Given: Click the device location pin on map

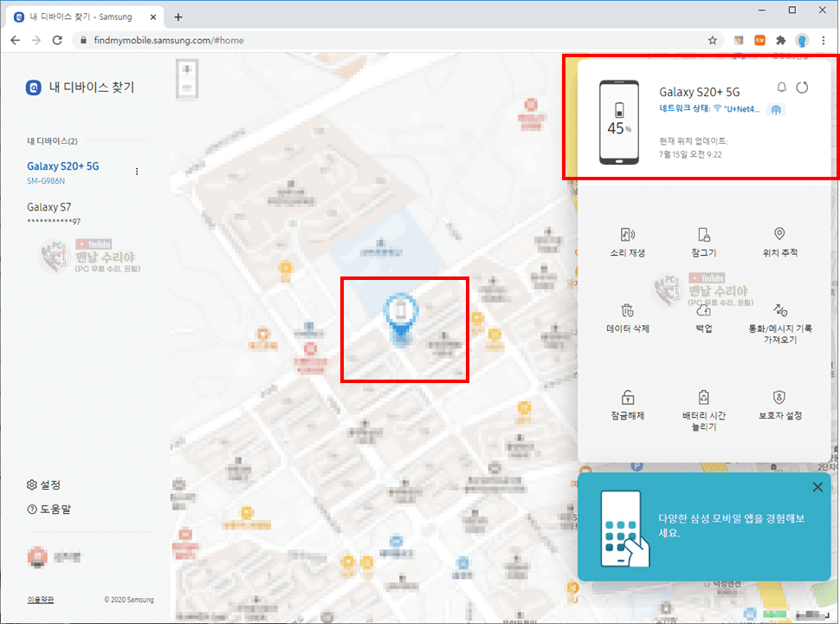Looking at the screenshot, I should 401,320.
